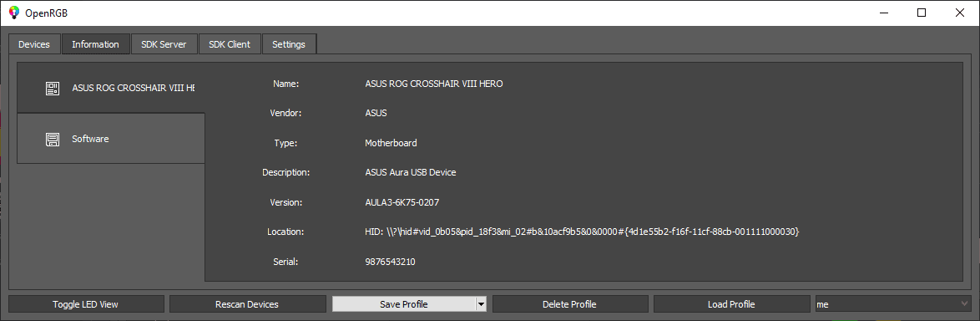Minimize the OpenRGB window
Viewport: 980px width, 321px height.
pos(883,13)
